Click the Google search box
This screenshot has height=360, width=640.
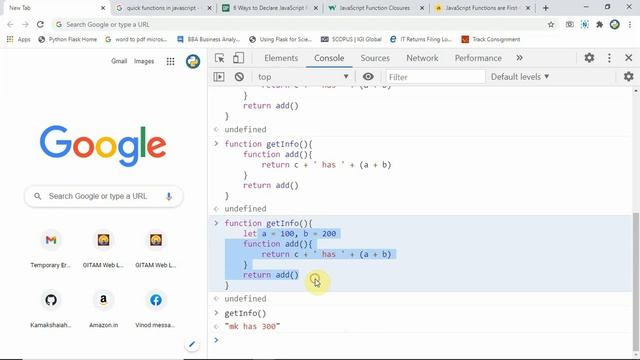(104, 196)
